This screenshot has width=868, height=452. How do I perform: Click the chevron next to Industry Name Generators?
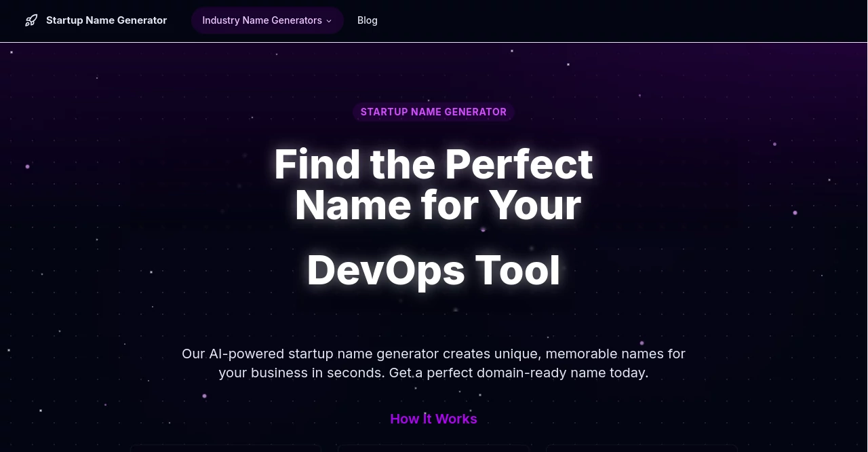coord(329,21)
